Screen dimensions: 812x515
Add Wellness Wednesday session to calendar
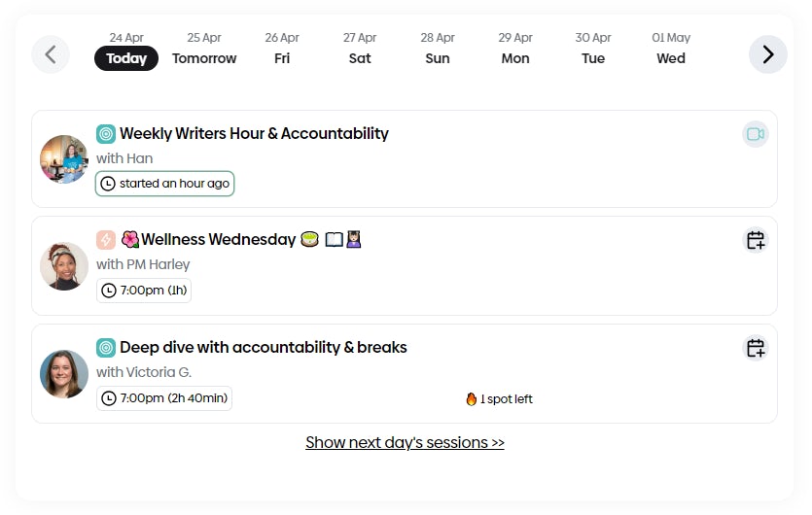755,240
